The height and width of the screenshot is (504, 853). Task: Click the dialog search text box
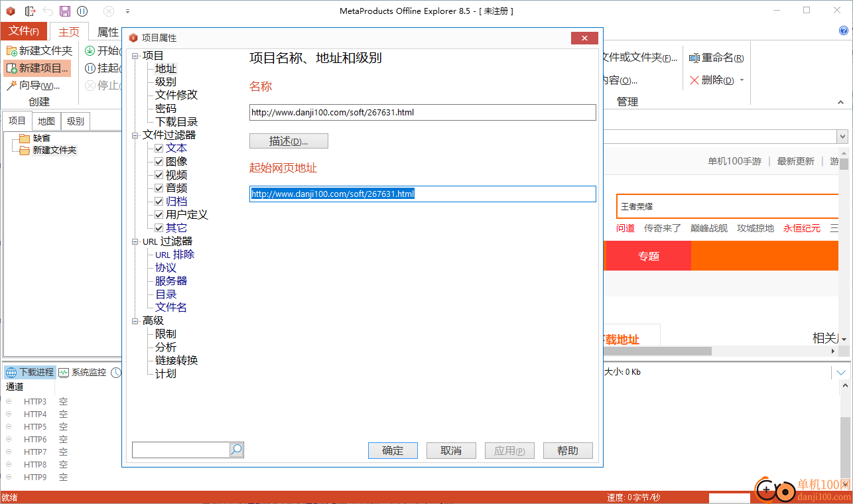pyautogui.click(x=181, y=450)
